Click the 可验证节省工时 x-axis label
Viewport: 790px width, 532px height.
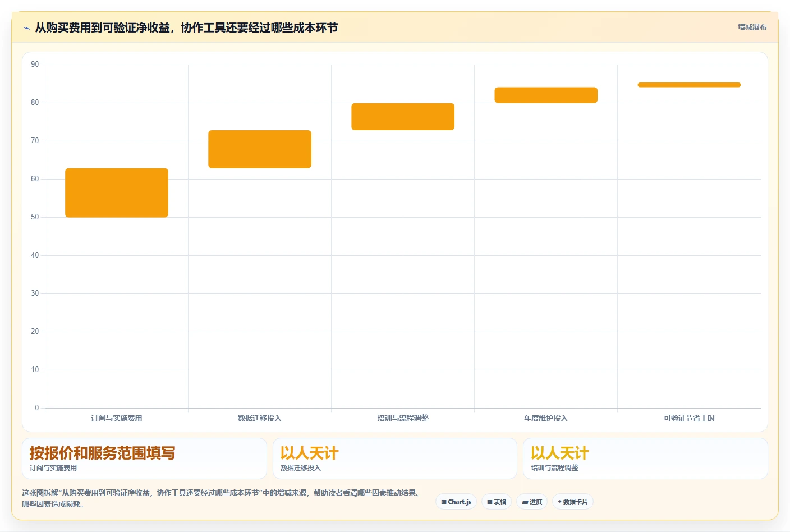689,418
